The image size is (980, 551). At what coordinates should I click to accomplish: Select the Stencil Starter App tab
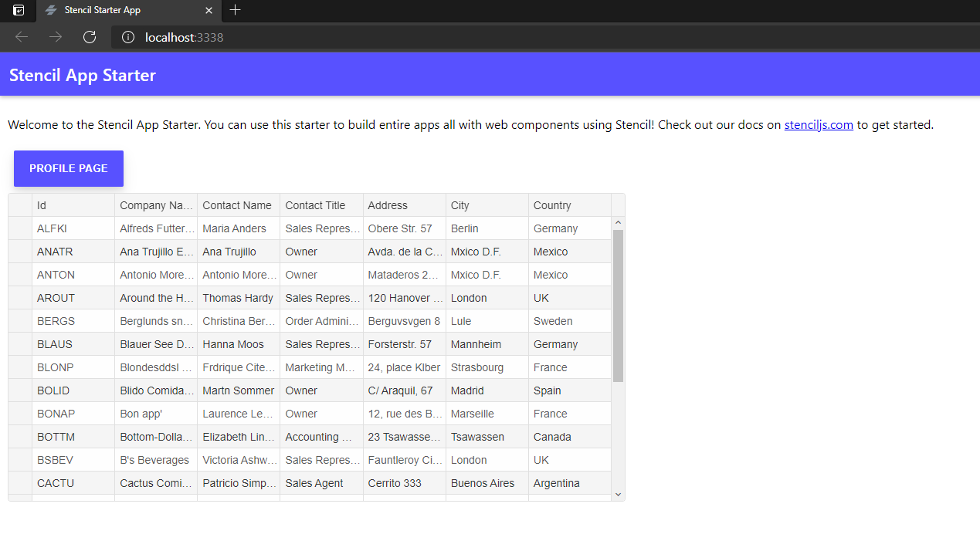point(128,11)
